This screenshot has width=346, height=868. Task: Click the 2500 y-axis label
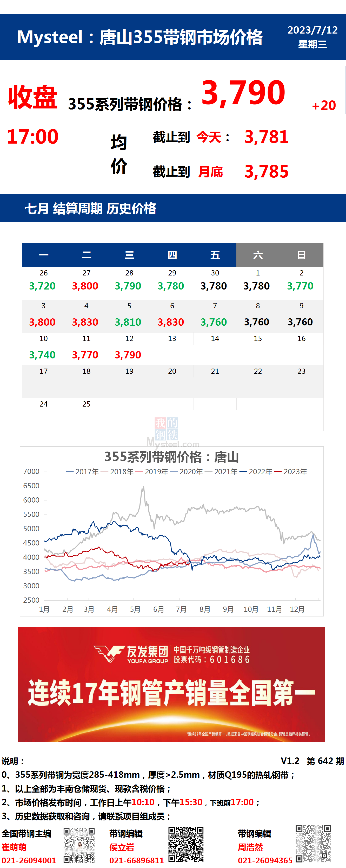[31, 600]
